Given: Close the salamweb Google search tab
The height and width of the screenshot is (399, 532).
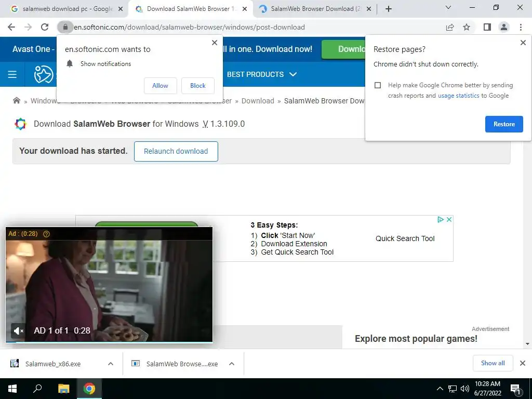Looking at the screenshot, I should tap(121, 9).
